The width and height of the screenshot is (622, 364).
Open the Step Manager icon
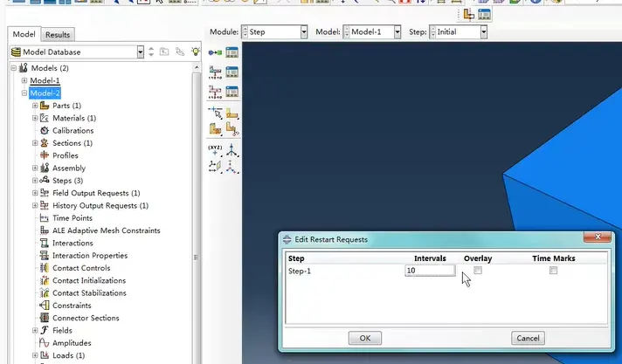232,52
